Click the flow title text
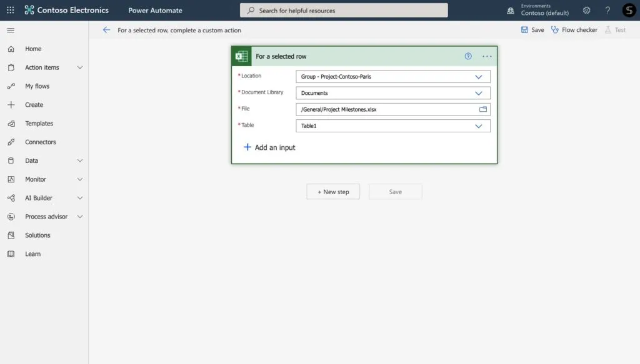The width and height of the screenshot is (640, 364). click(x=179, y=30)
